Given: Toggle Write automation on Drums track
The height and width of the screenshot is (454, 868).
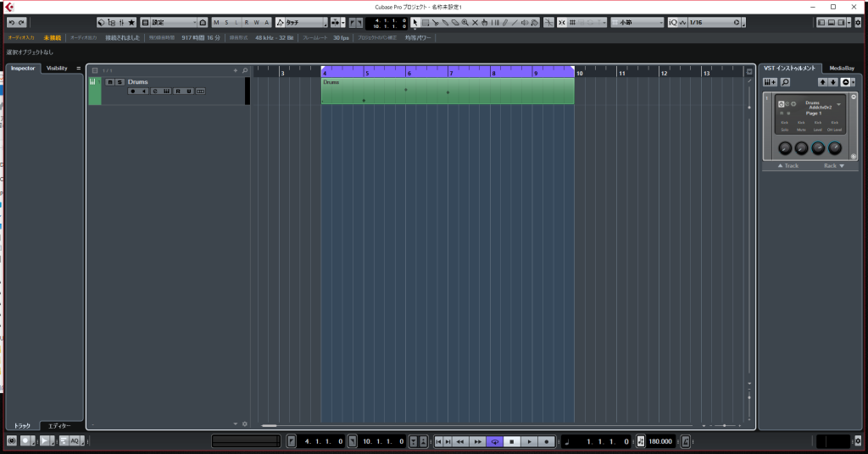Looking at the screenshot, I should tap(189, 91).
